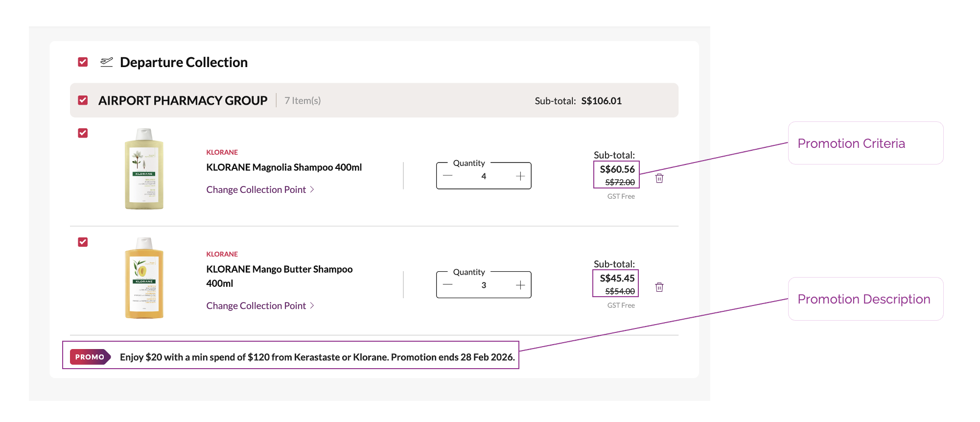The image size is (980, 422).
Task: Decrease Magnolia Shampoo quantity with minus
Action: coord(447,176)
